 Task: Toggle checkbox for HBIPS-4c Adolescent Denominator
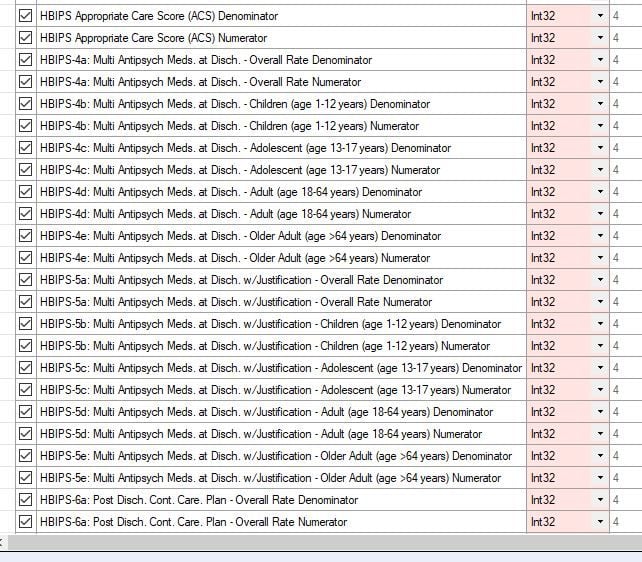pyautogui.click(x=25, y=148)
